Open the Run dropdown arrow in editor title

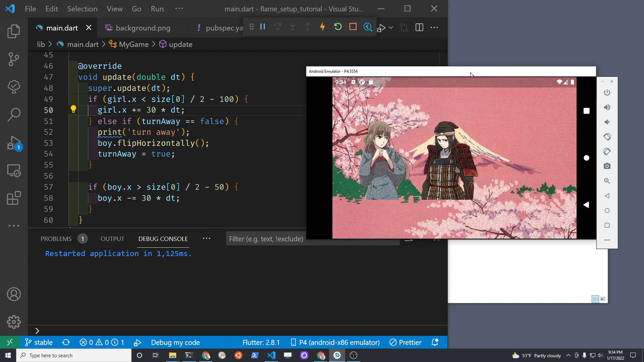(391, 27)
